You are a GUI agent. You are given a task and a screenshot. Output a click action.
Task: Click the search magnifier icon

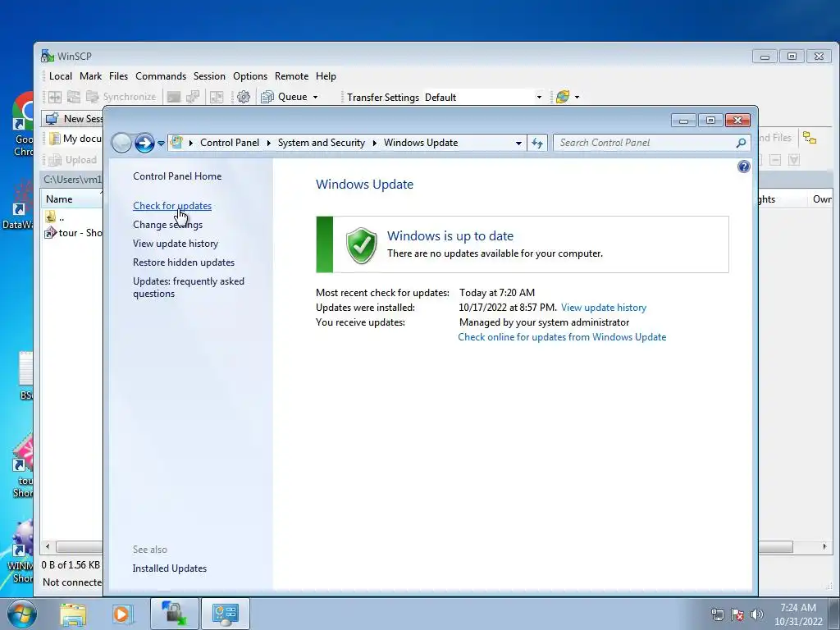[x=741, y=143]
